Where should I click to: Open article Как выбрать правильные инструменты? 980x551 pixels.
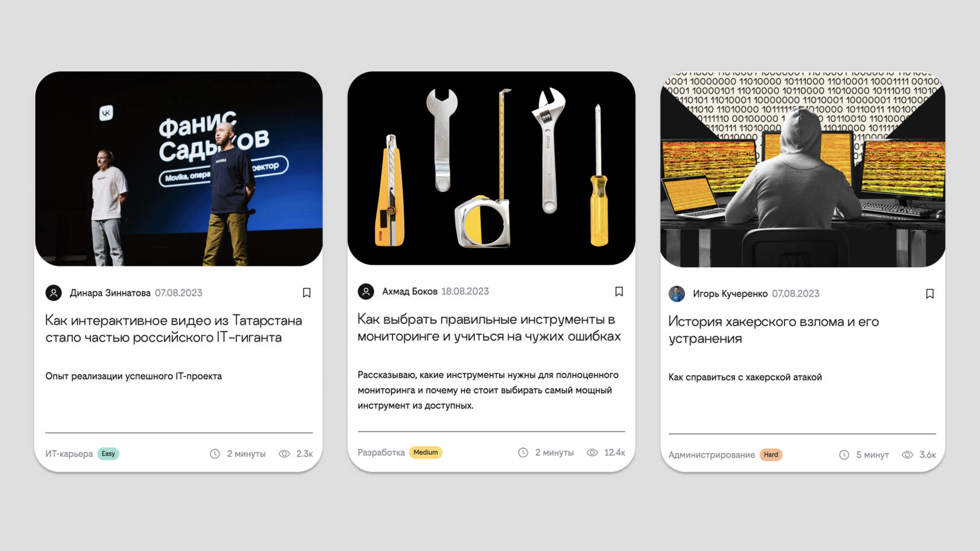point(489,328)
